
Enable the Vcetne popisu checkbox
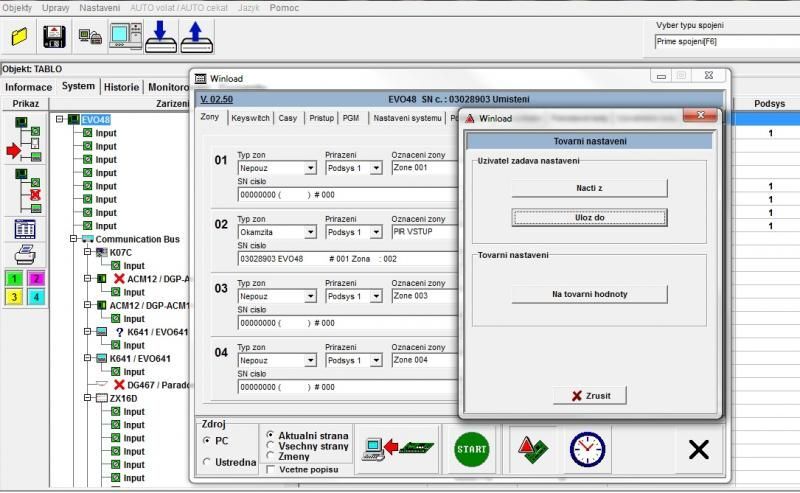pos(270,469)
